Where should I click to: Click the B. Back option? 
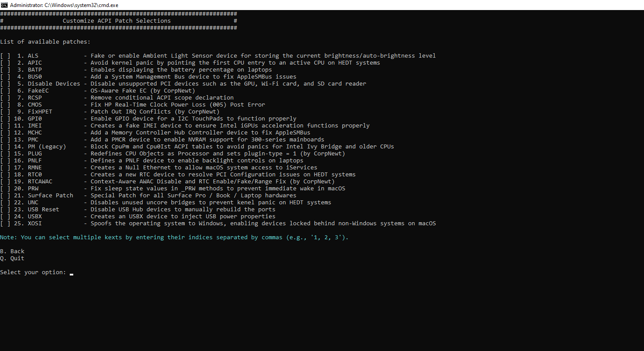12,251
